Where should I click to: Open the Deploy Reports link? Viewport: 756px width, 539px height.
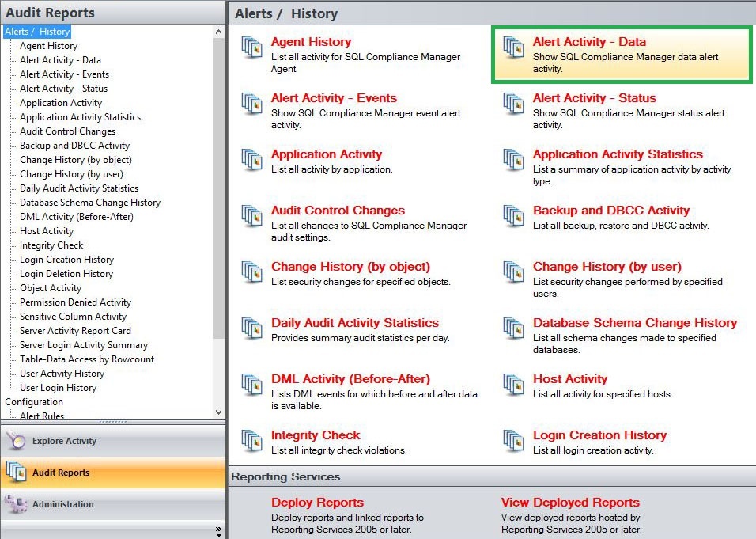[317, 503]
